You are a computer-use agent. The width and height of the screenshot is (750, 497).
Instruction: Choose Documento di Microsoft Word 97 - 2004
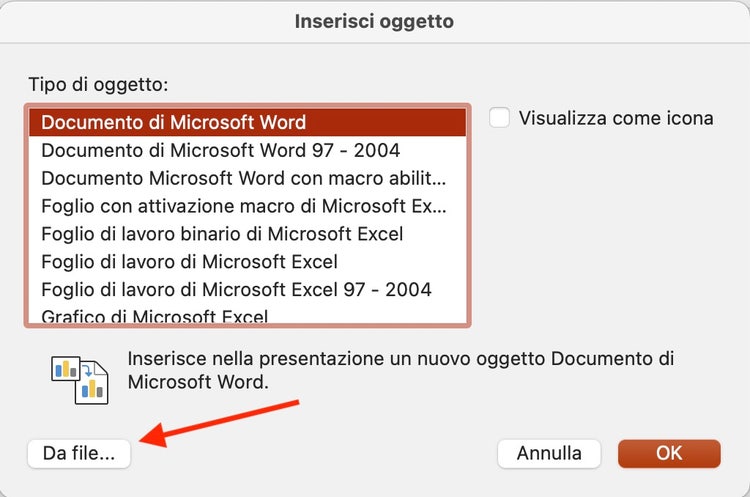pyautogui.click(x=220, y=151)
